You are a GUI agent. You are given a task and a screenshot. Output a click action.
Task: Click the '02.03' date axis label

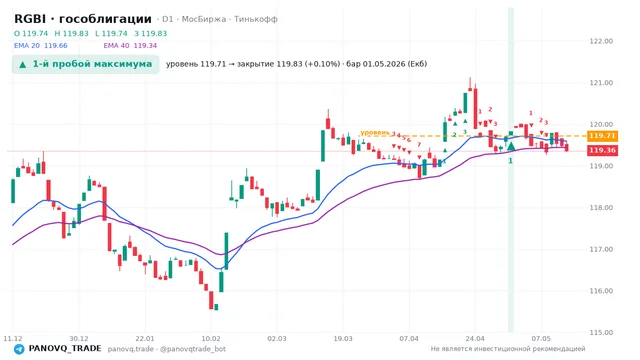[x=277, y=339]
